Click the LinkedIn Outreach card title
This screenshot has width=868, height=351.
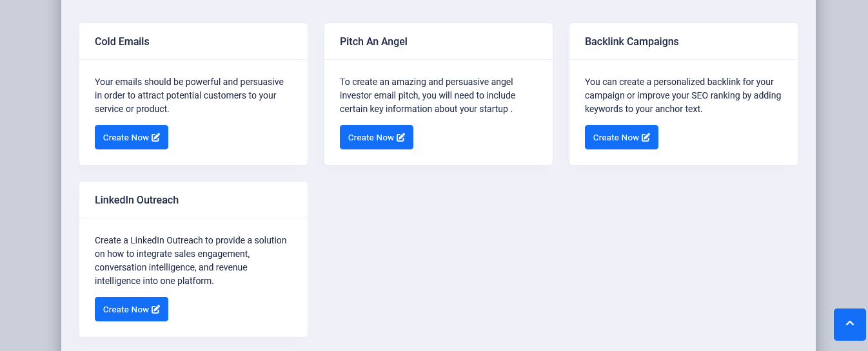[137, 200]
